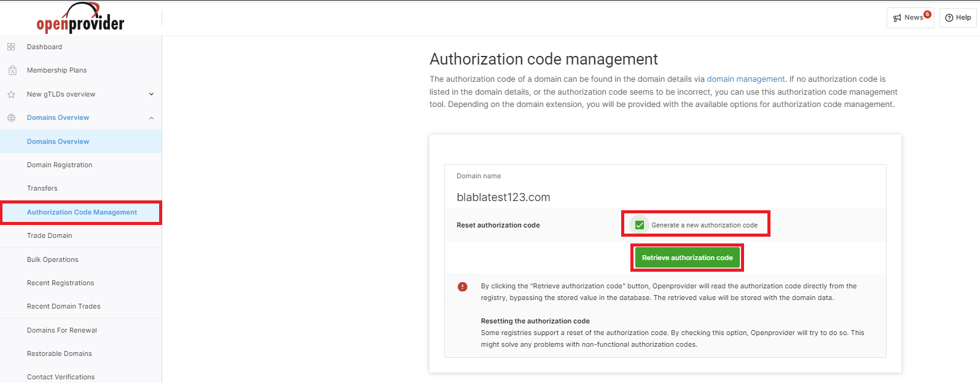The width and height of the screenshot is (980, 383).
Task: Open the News button
Action: pos(910,18)
